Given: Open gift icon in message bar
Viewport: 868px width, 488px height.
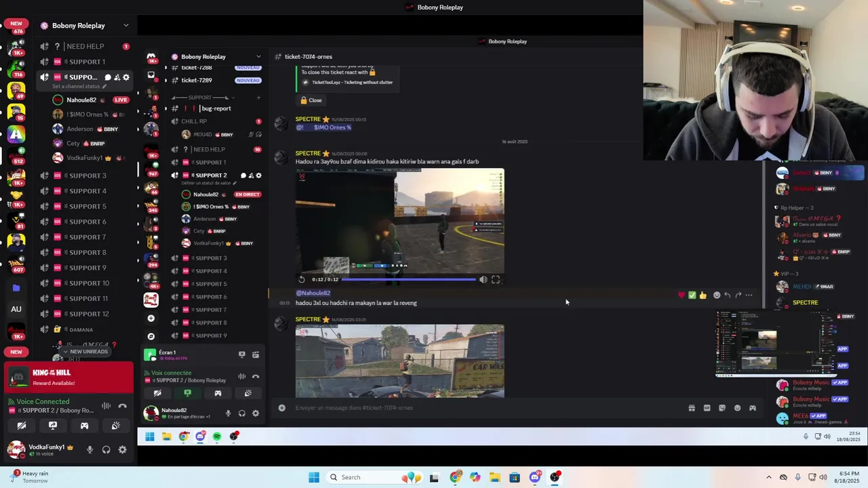Looking at the screenshot, I should click(692, 408).
